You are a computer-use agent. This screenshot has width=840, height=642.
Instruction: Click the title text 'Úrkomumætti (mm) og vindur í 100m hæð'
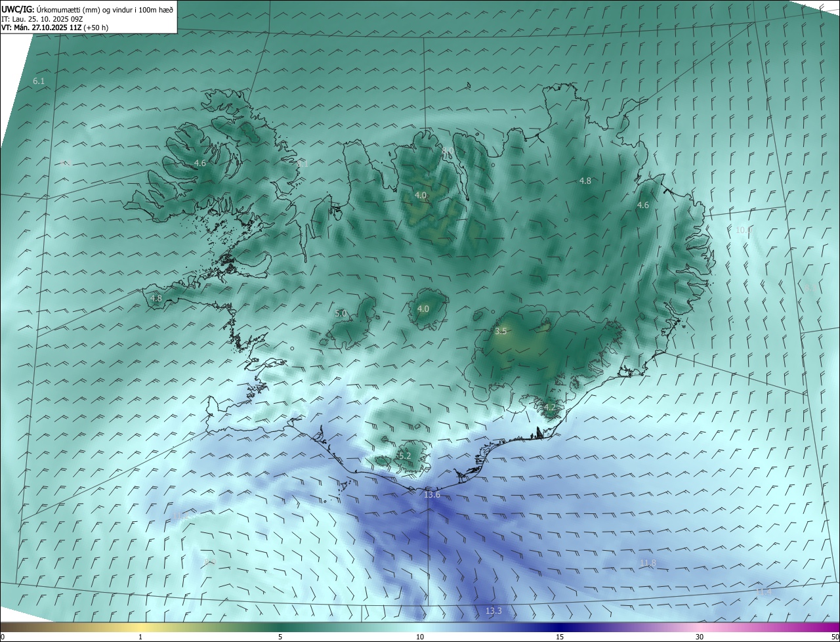coord(105,9)
